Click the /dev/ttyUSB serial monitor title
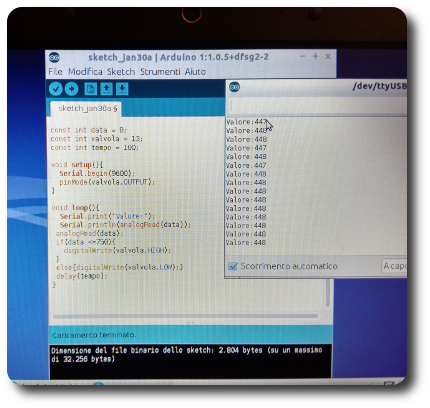Image resolution: width=430 pixels, height=408 pixels. pos(380,86)
